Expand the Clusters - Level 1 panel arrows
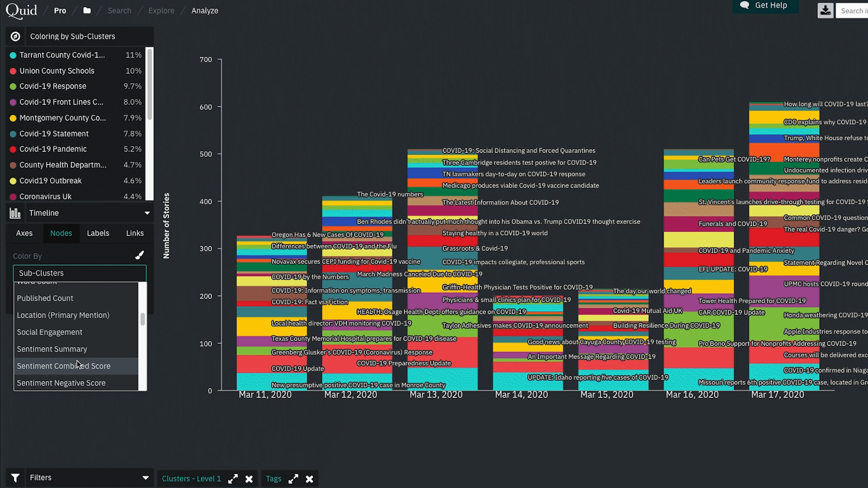This screenshot has width=868, height=488. pos(233,479)
